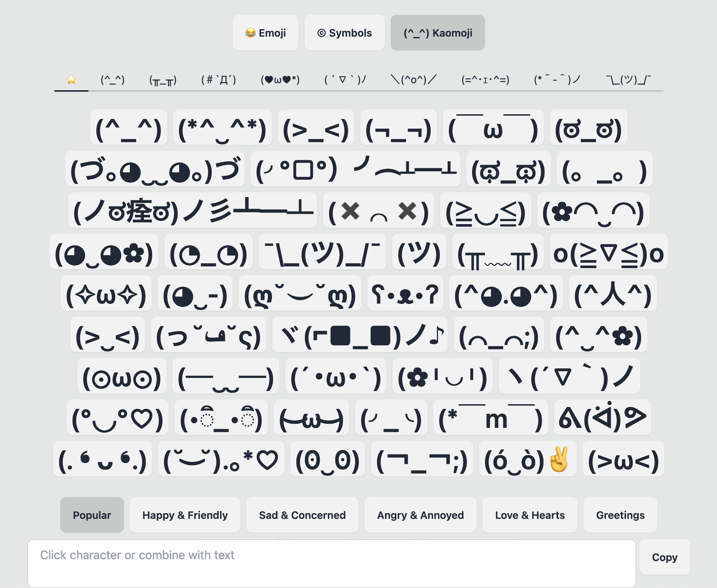
Task: Switch to the Symbols tab
Action: [344, 33]
